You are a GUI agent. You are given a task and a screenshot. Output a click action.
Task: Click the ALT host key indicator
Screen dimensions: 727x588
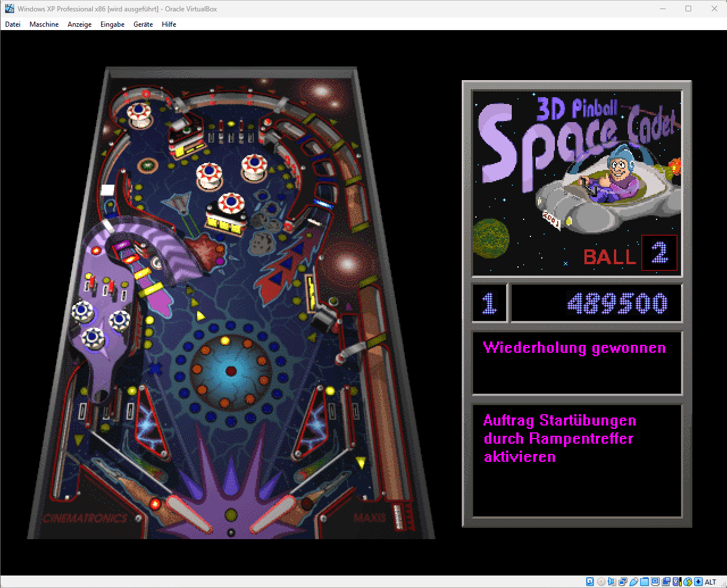pyautogui.click(x=710, y=582)
